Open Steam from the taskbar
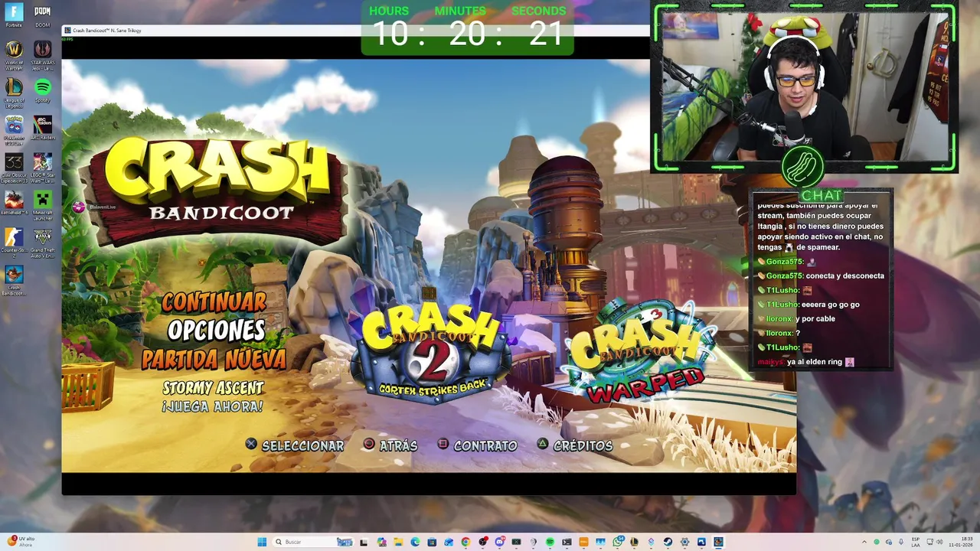980x551 pixels. point(668,542)
